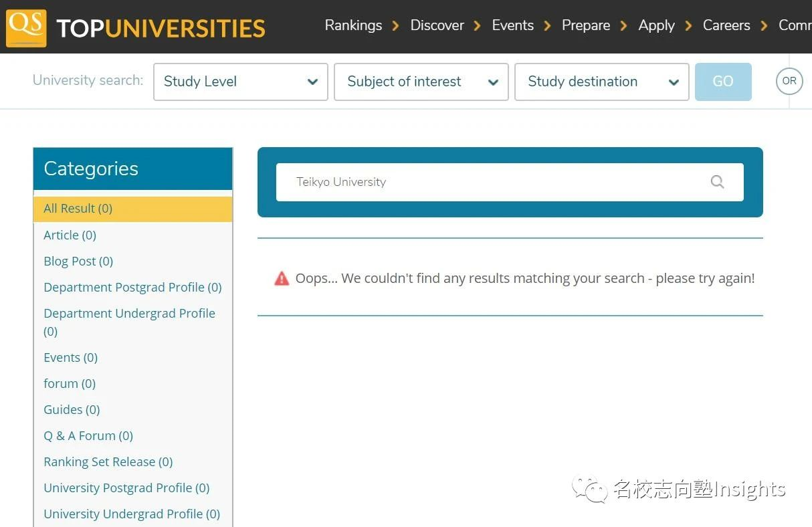Select Department Undergrad Profile (0)
This screenshot has width=812, height=527.
tap(129, 322)
